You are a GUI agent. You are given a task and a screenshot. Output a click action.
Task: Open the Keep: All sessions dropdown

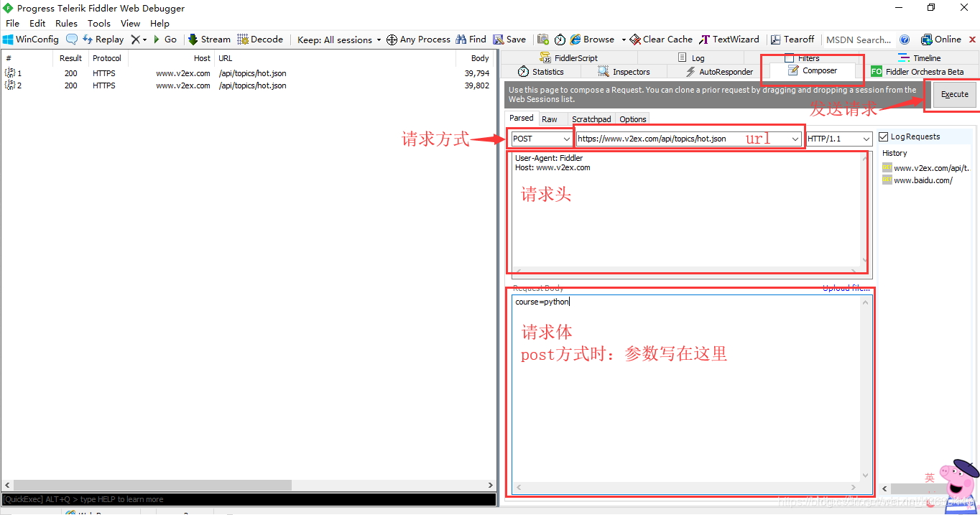pyautogui.click(x=339, y=40)
